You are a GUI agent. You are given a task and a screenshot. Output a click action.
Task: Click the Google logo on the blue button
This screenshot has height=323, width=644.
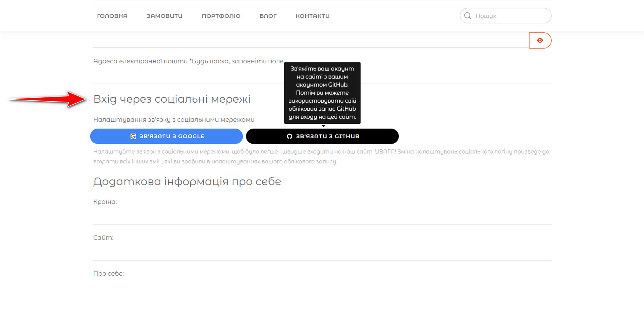pos(133,136)
